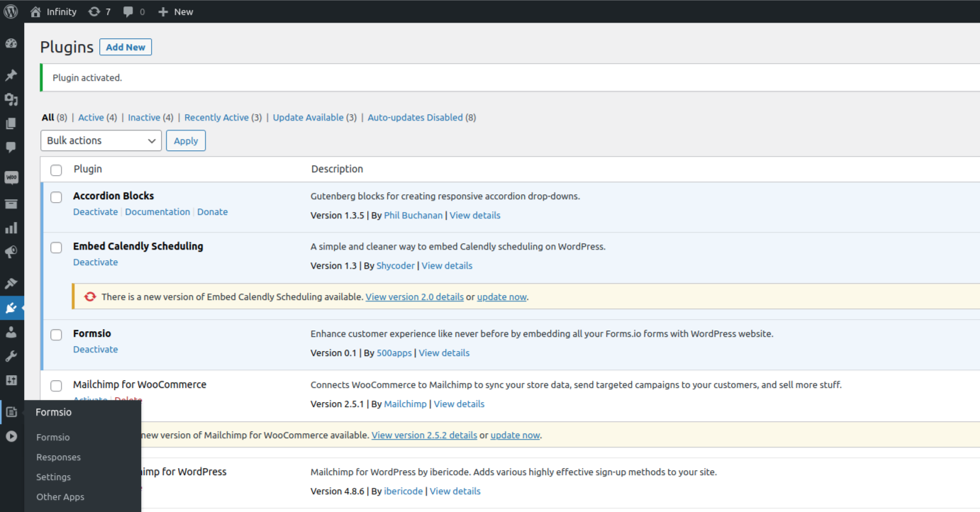Viewport: 980px width, 512px height.
Task: Open the Dashboard gauge icon in sidebar
Action: click(x=11, y=44)
